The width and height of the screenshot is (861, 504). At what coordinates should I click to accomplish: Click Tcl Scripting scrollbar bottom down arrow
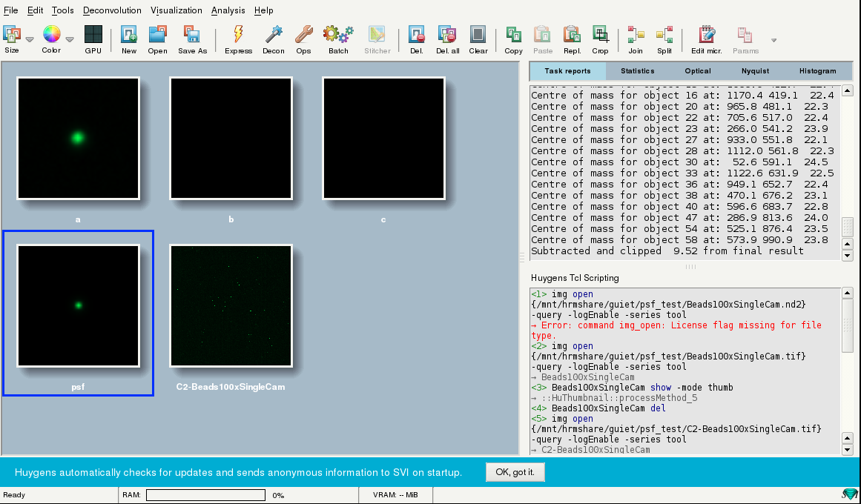point(847,450)
